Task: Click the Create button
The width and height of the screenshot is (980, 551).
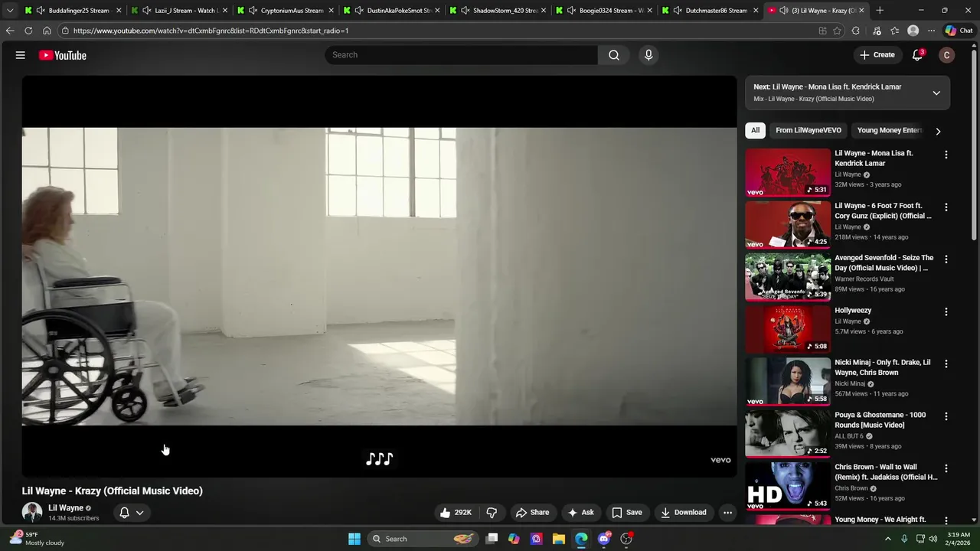Action: pyautogui.click(x=877, y=55)
